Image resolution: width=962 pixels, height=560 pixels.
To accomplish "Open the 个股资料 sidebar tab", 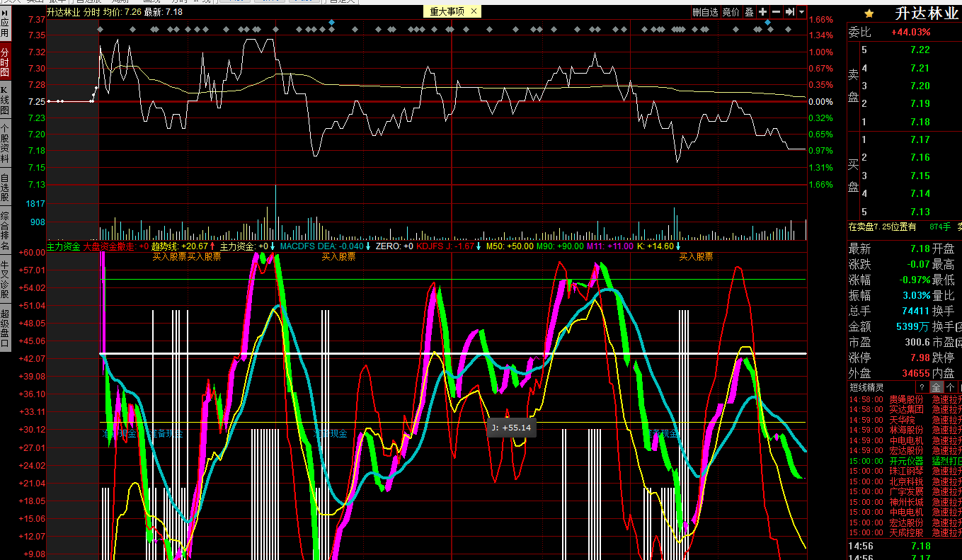I will pyautogui.click(x=5, y=144).
